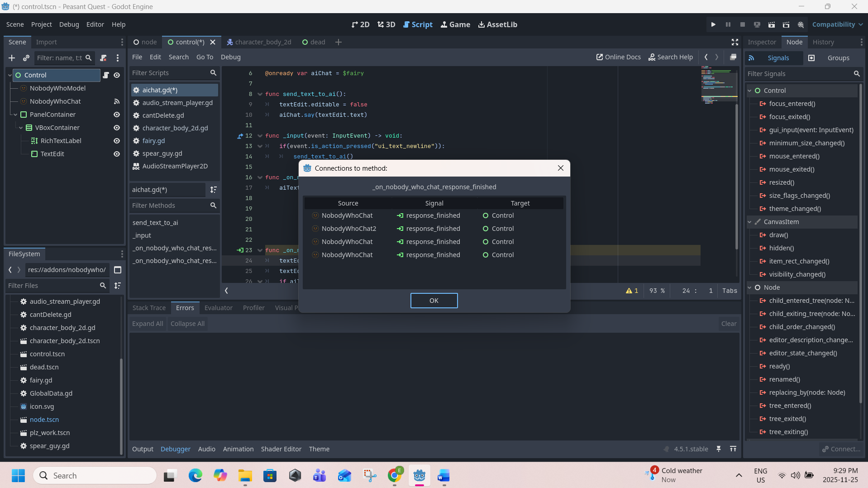Open the Compatibility renderer dropdown
Viewport: 868px width, 488px height.
(x=837, y=24)
